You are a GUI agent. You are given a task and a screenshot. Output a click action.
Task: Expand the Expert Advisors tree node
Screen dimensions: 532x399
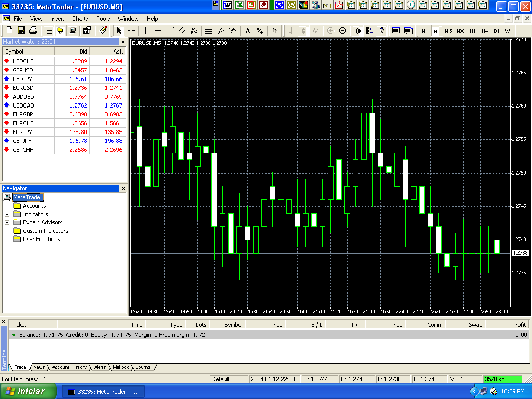(x=7, y=222)
